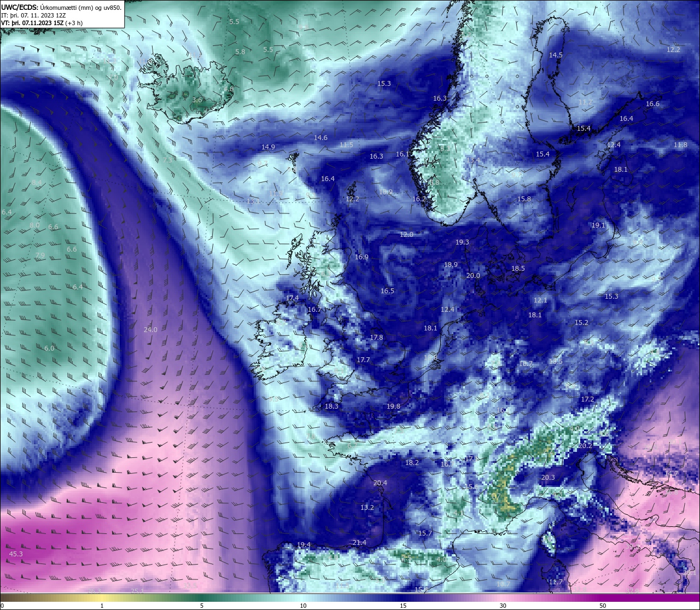Click the 11.2 value over Finland

coord(585,102)
